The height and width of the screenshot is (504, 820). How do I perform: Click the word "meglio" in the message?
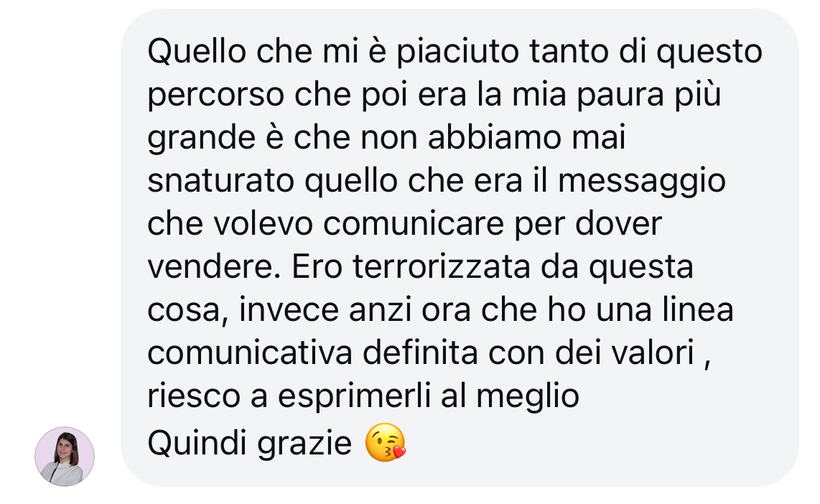(528, 396)
